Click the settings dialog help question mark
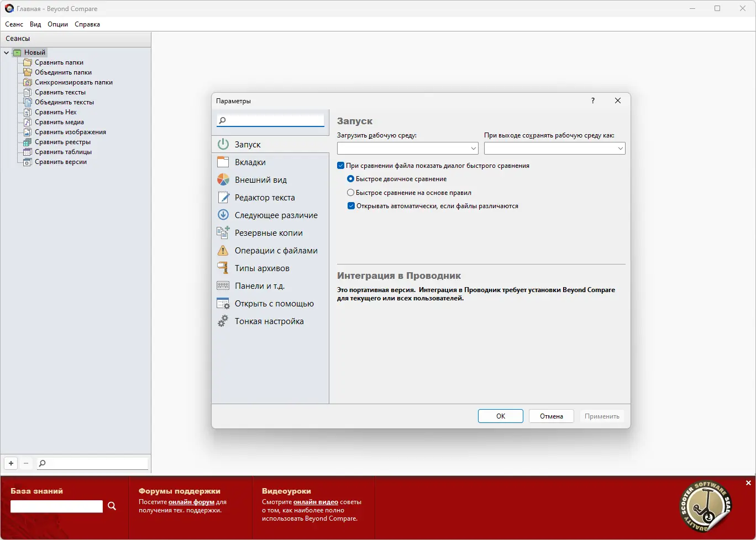 [593, 100]
